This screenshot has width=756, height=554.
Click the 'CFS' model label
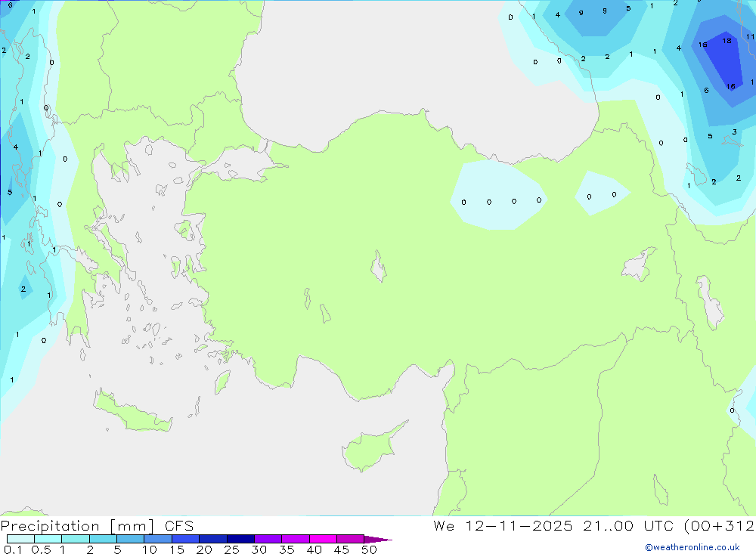179,526
